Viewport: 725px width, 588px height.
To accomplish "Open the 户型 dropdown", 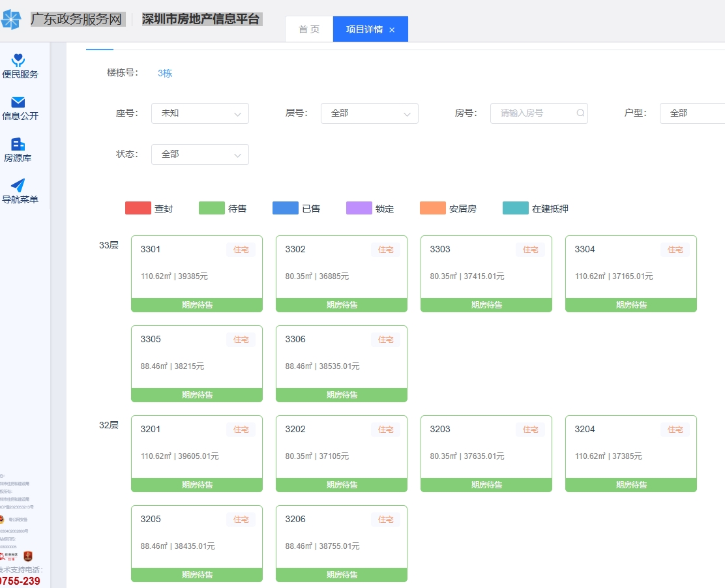I will click(x=692, y=113).
